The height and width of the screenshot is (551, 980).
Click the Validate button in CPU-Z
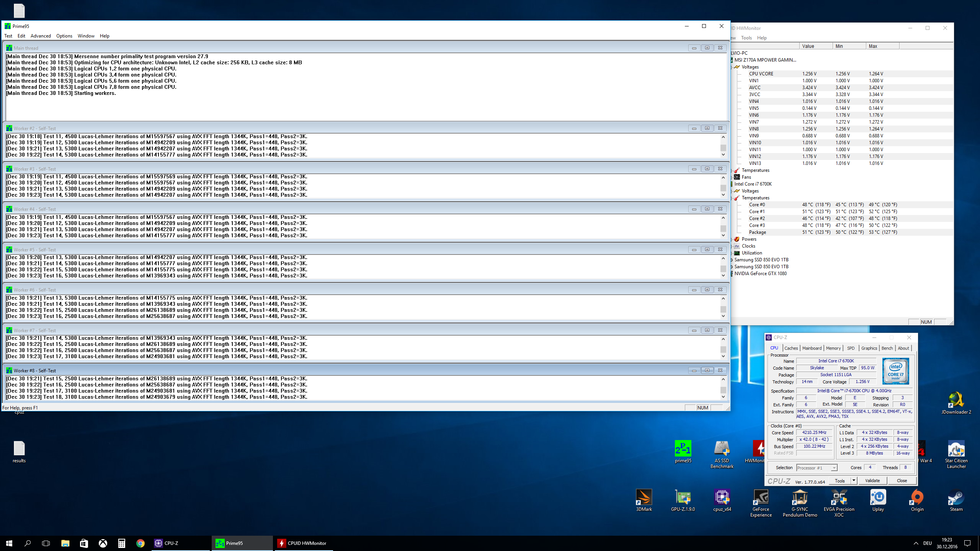point(872,481)
